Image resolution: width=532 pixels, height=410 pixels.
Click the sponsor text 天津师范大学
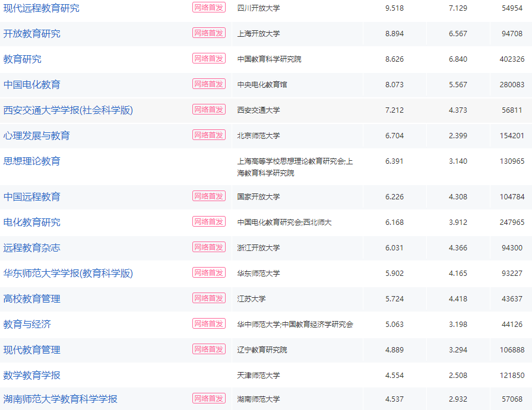pyautogui.click(x=258, y=375)
